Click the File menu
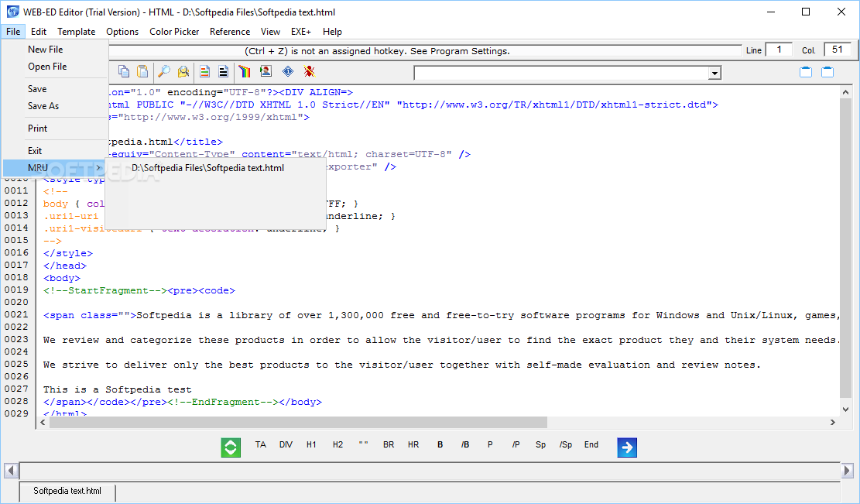The width and height of the screenshot is (860, 504). (x=13, y=31)
